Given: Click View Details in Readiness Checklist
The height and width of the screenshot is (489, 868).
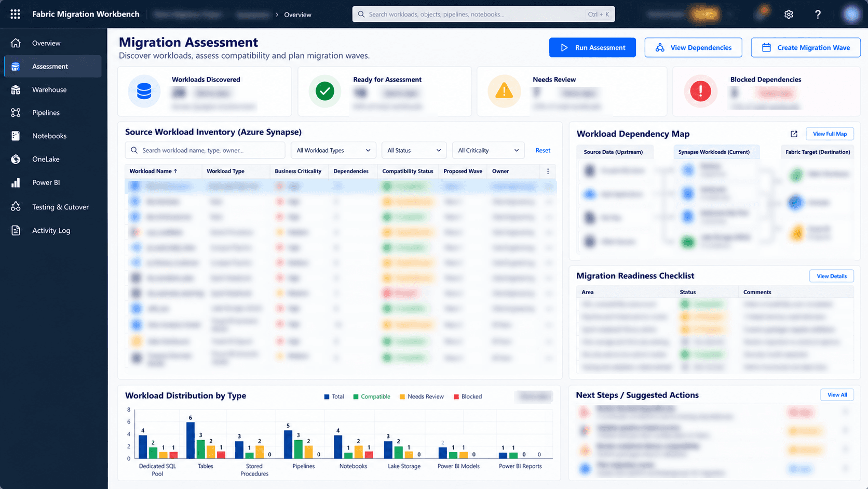Looking at the screenshot, I should [x=831, y=276].
